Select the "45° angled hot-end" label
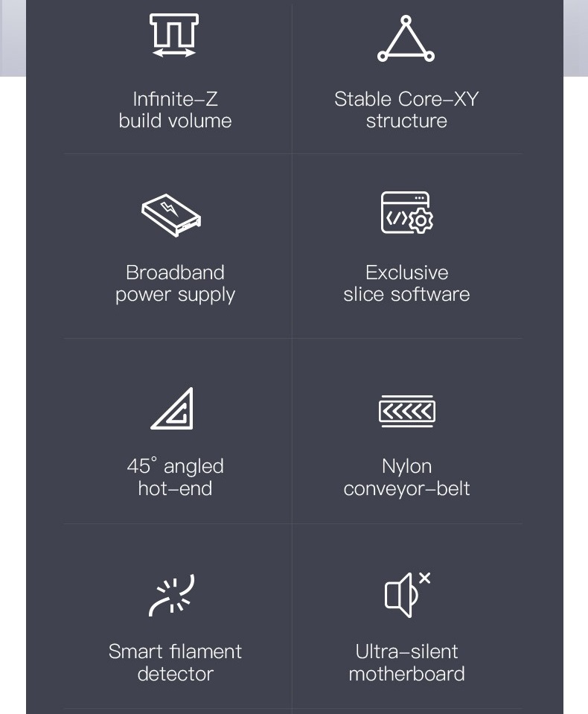Viewport: 588px width, 714px height. click(x=175, y=476)
